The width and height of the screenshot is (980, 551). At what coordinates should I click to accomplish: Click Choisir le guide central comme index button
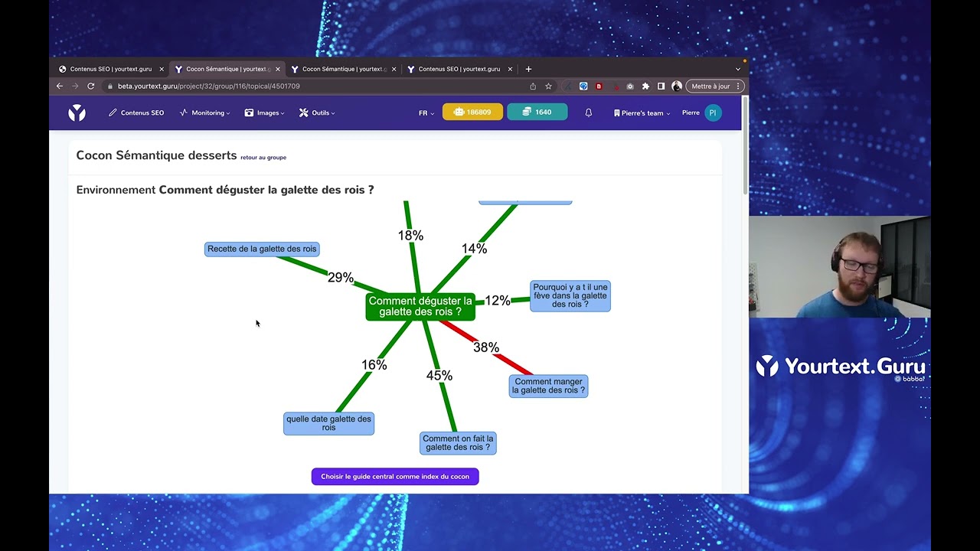click(395, 477)
